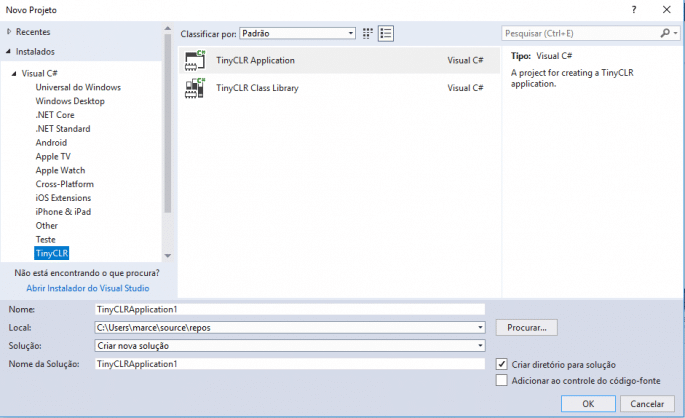This screenshot has height=418, width=685.
Task: Click the Nome input field
Action: pyautogui.click(x=290, y=309)
